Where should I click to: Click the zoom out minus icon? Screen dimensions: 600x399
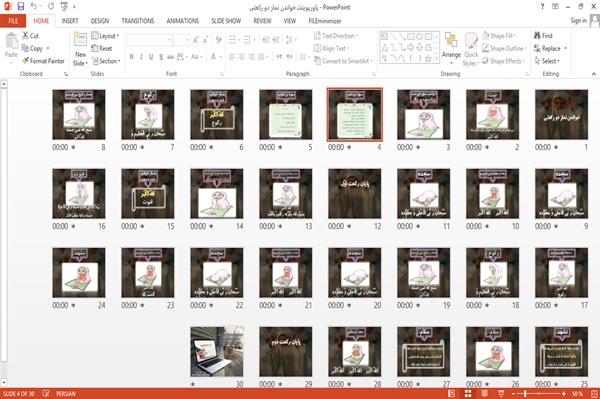point(514,394)
